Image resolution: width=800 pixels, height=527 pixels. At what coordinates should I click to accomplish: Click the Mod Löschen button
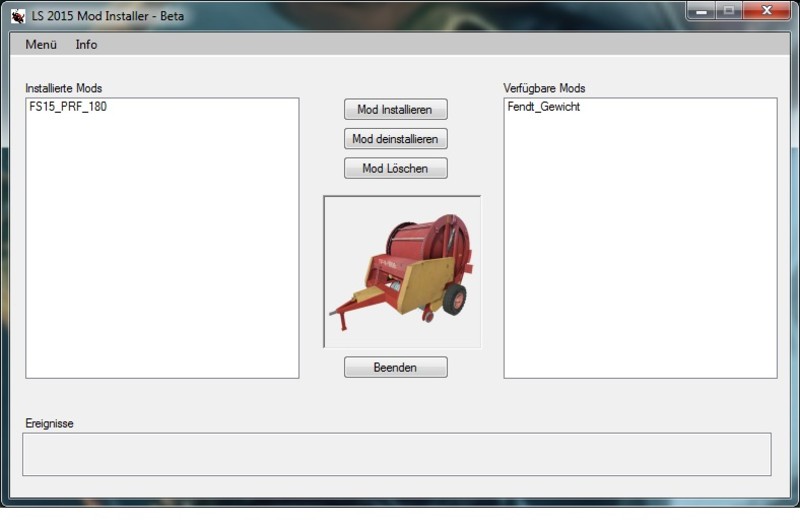395,168
